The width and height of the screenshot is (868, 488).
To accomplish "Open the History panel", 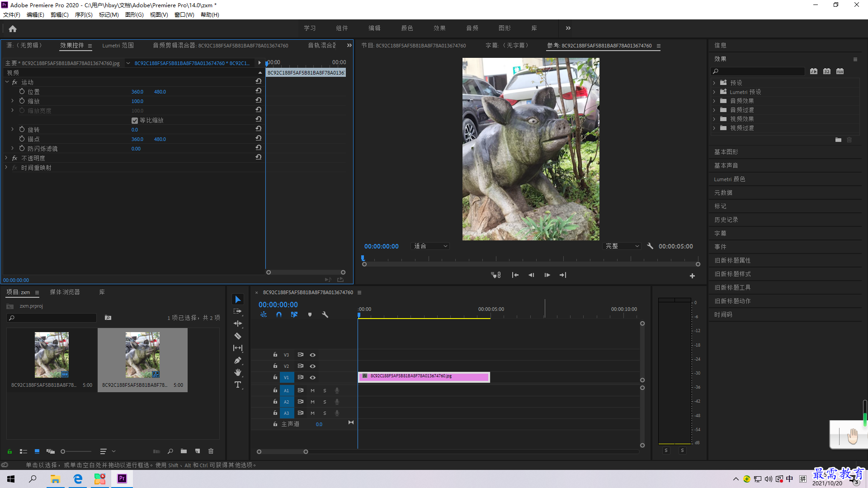I will pyautogui.click(x=726, y=220).
